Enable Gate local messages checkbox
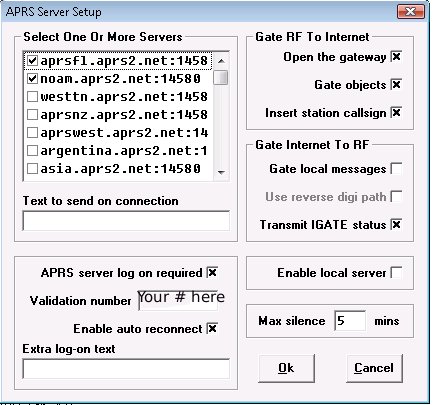The height and width of the screenshot is (405, 434). coord(396,169)
